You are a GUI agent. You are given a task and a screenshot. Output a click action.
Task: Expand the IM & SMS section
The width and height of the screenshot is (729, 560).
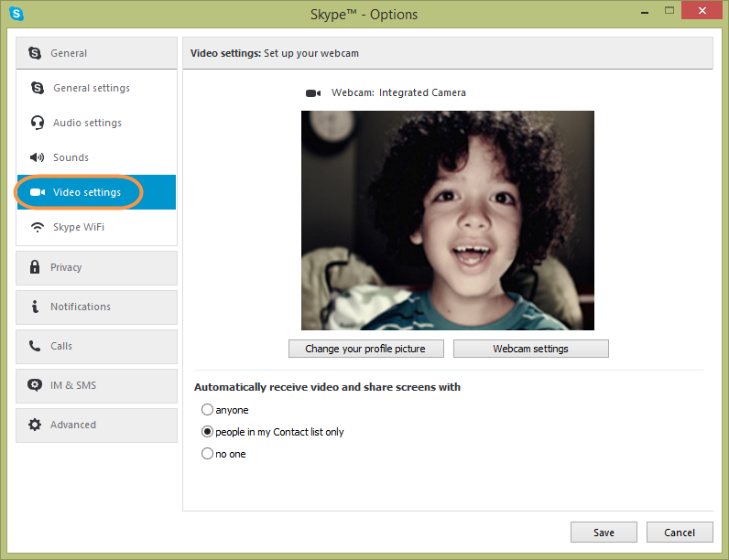pyautogui.click(x=96, y=386)
